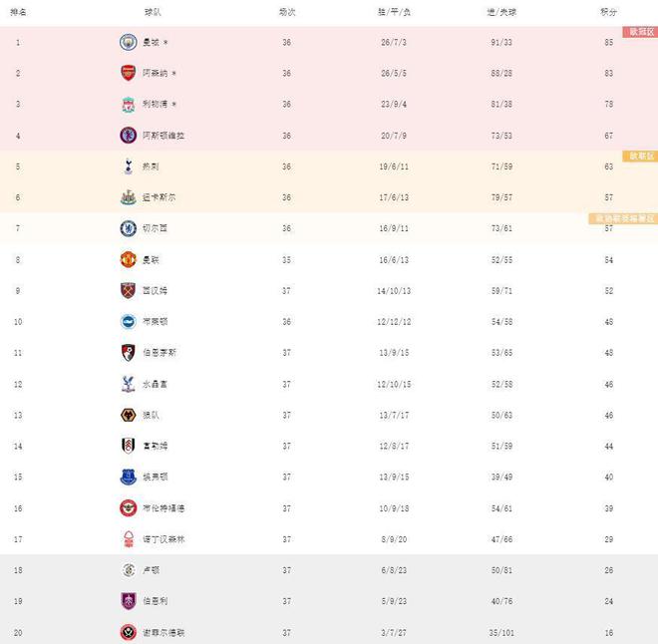Click the Chelsea club badge

coord(128,228)
